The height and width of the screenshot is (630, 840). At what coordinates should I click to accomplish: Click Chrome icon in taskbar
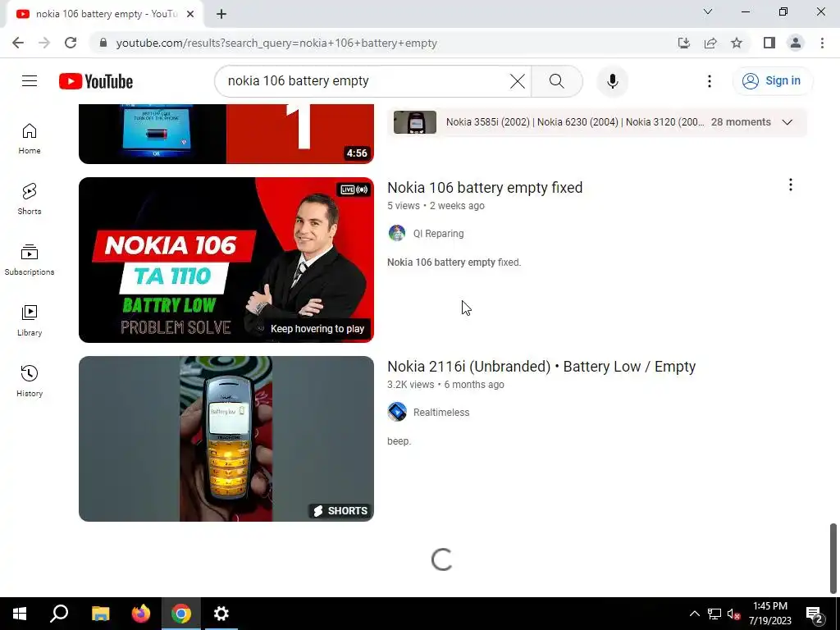tap(181, 614)
